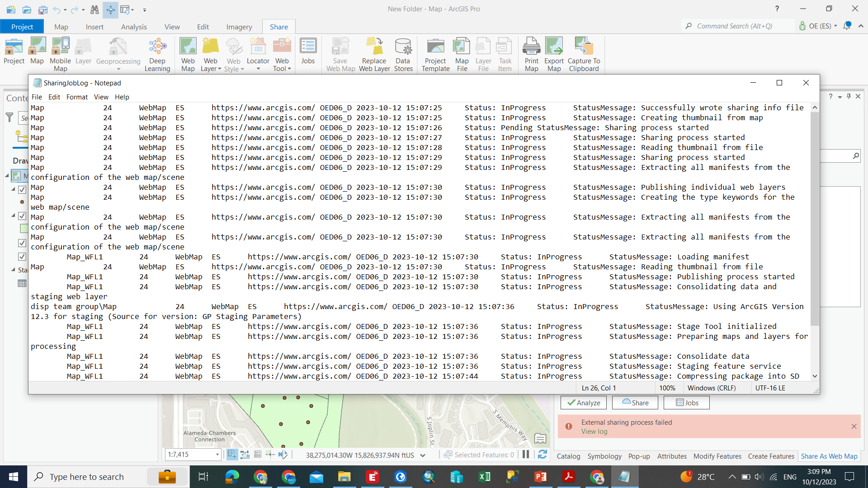Expand the coordinate units chevron near ftUS
Viewport: 868px width, 488px height.
(x=423, y=455)
